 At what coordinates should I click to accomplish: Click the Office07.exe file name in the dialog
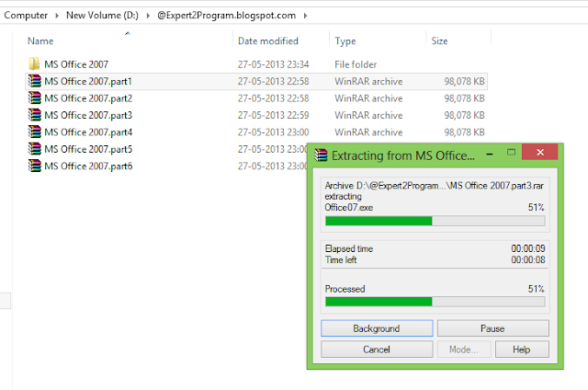click(349, 208)
